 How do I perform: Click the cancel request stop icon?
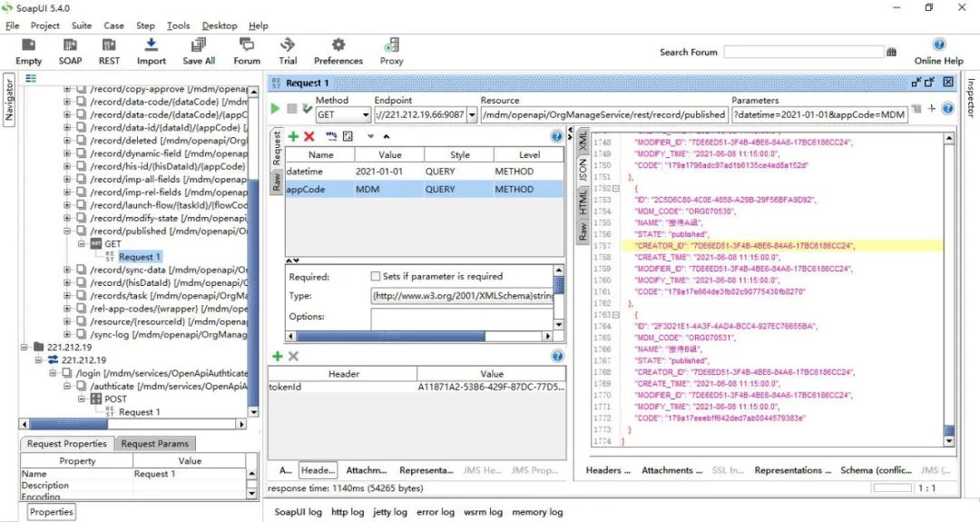pos(291,109)
